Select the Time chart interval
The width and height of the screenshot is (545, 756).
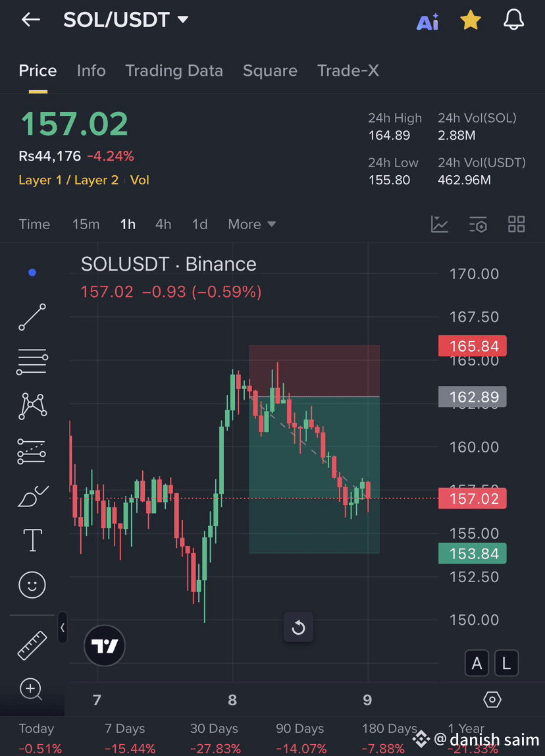pyautogui.click(x=34, y=224)
